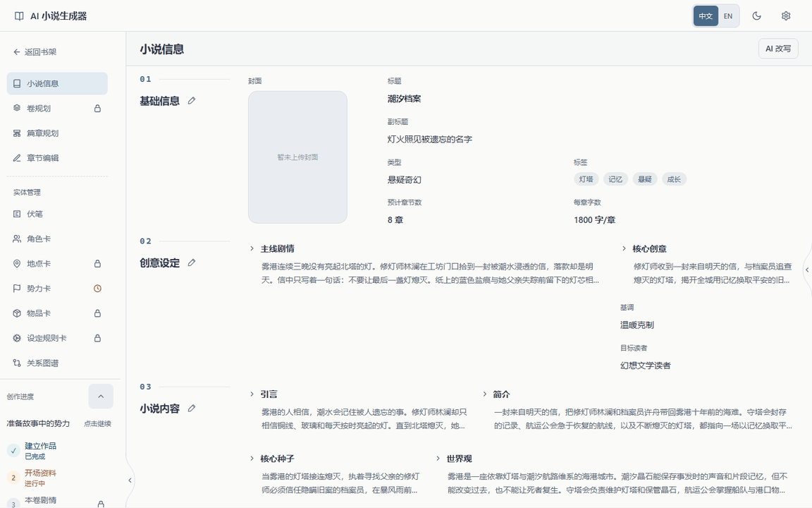Click the 物品卡 box icon
The height and width of the screenshot is (508, 812).
[17, 313]
